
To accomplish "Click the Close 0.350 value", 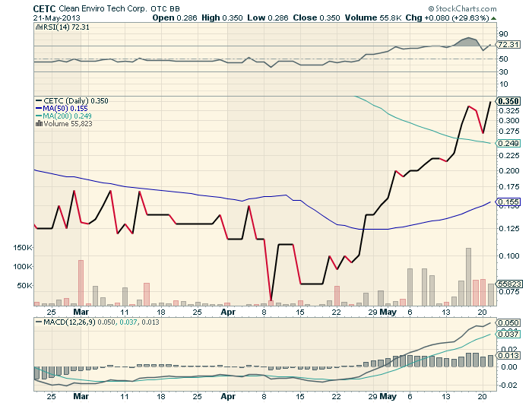I will coord(317,17).
